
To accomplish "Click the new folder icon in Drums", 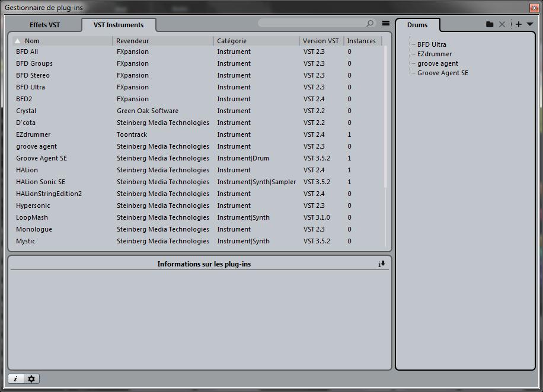I will (x=489, y=24).
